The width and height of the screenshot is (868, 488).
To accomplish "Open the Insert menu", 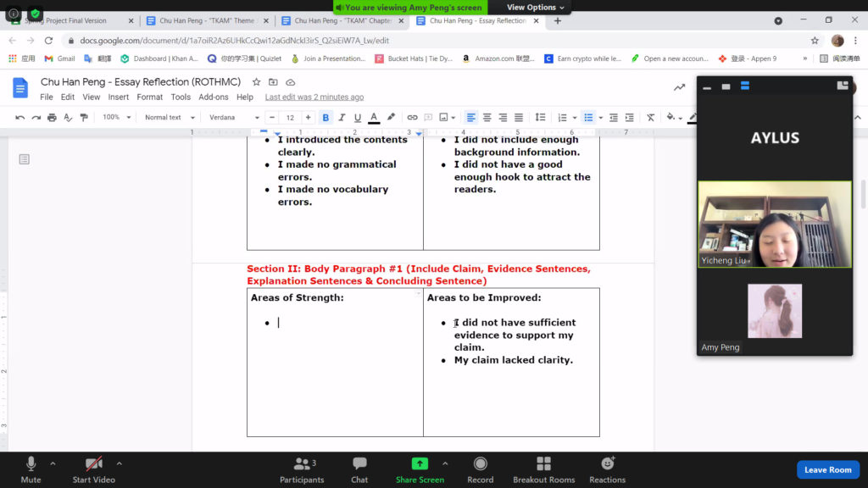I will click(x=119, y=97).
